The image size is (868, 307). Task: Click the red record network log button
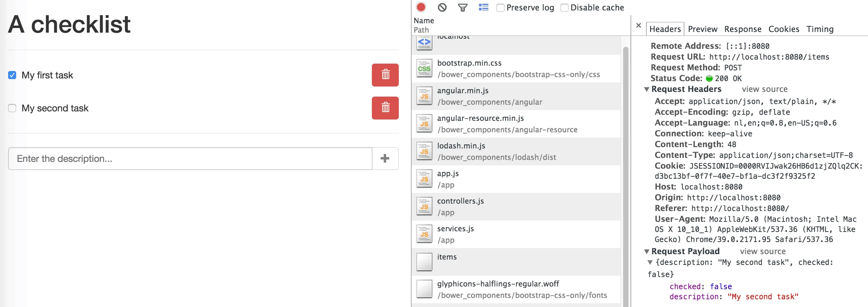click(x=421, y=7)
